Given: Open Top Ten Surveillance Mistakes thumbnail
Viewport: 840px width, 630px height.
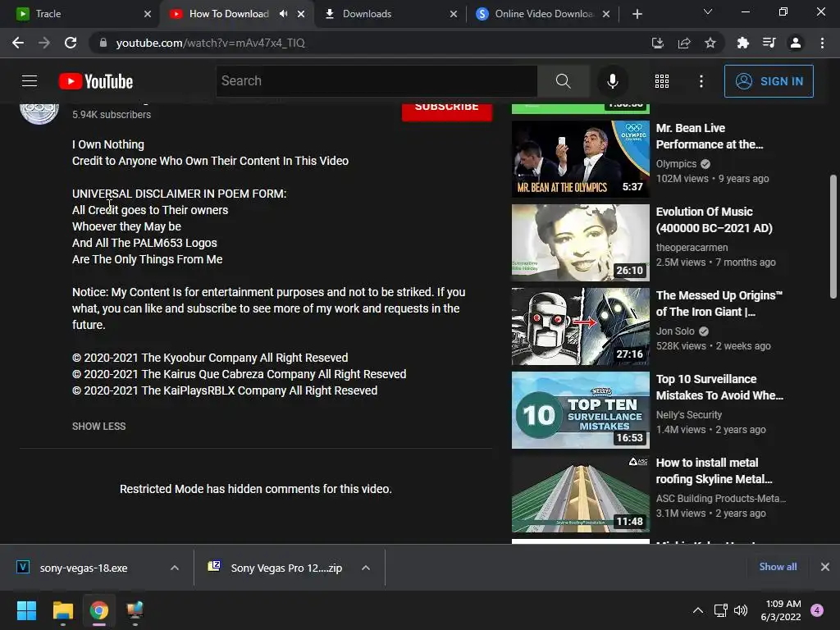Looking at the screenshot, I should point(581,410).
